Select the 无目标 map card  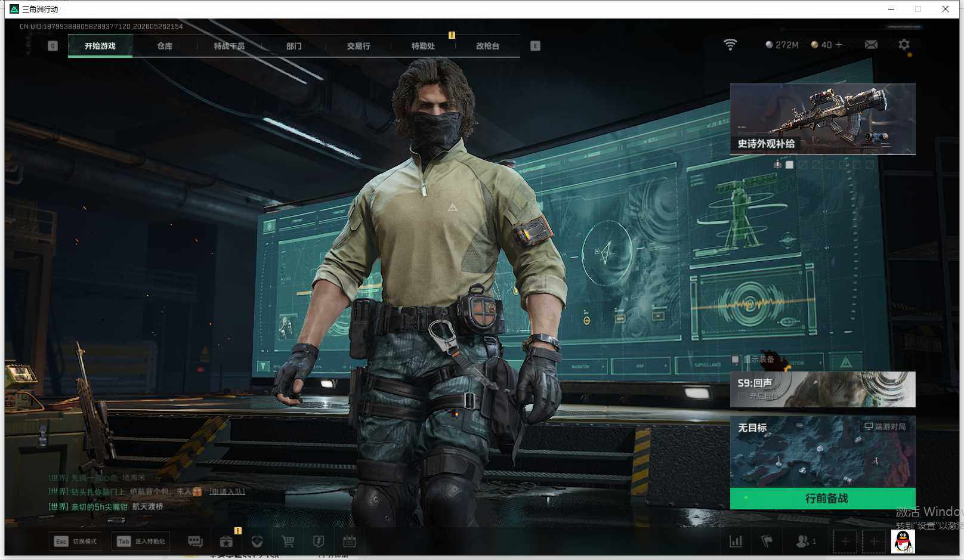[823, 451]
